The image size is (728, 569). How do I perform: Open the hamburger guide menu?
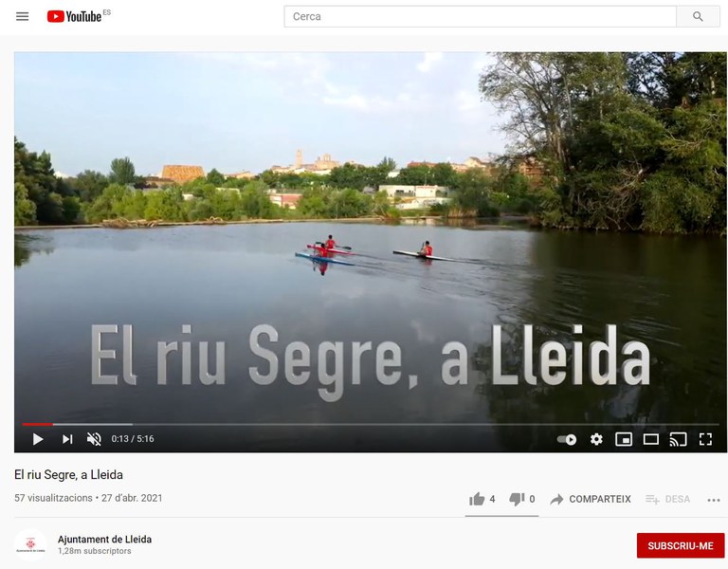(x=23, y=17)
